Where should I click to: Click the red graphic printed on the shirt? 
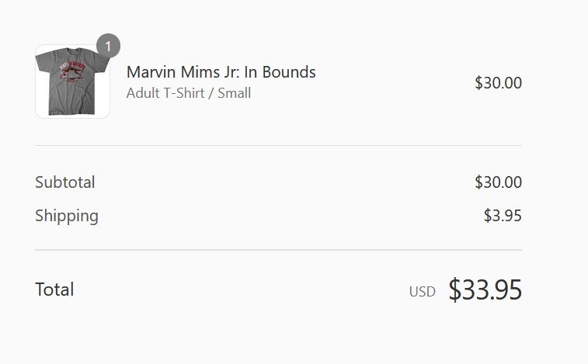[x=71, y=72]
